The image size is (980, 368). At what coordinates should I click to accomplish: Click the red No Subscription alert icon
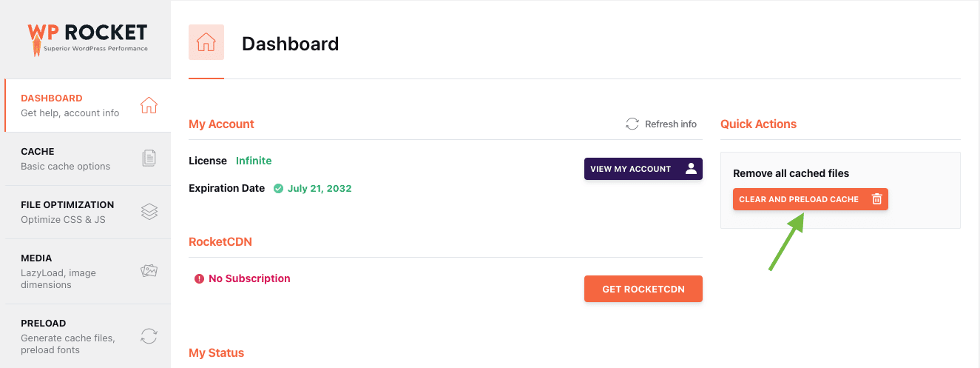(x=199, y=279)
